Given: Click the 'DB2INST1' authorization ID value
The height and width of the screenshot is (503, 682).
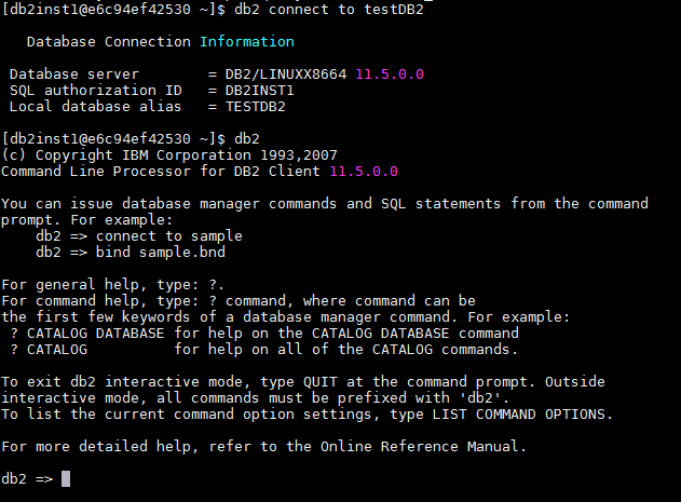Looking at the screenshot, I should click(x=251, y=90).
